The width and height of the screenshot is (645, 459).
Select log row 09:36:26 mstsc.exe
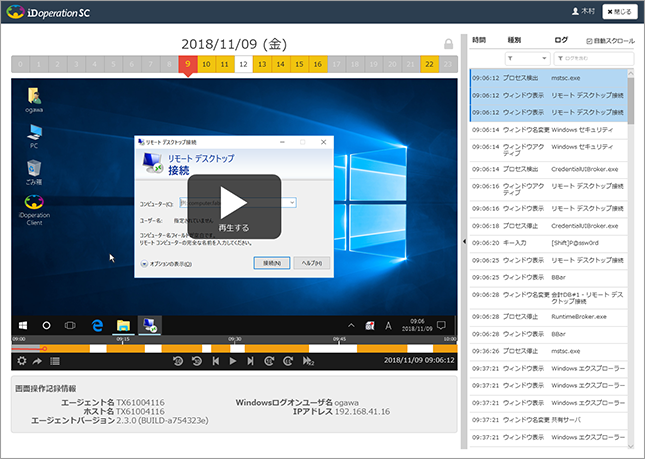coord(548,351)
